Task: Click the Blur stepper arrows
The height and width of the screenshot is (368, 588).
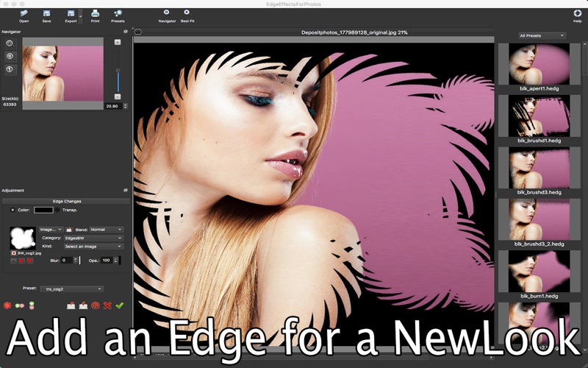Action: [76, 261]
